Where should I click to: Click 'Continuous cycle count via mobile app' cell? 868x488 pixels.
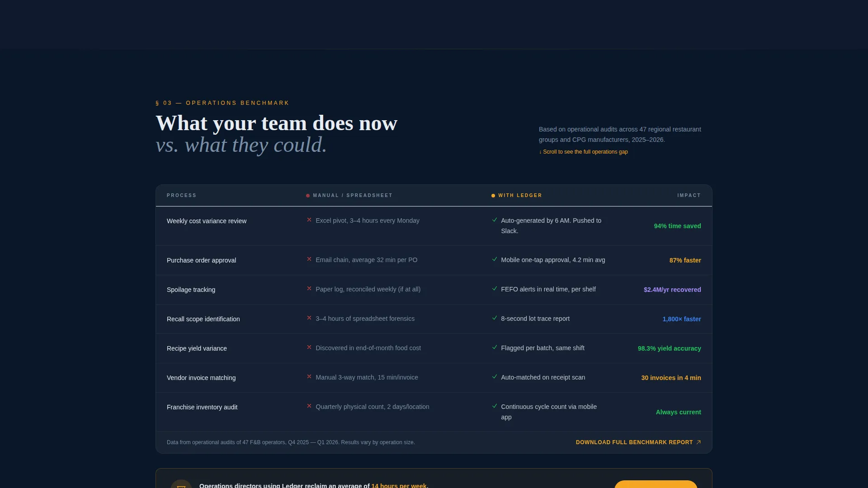(x=549, y=412)
